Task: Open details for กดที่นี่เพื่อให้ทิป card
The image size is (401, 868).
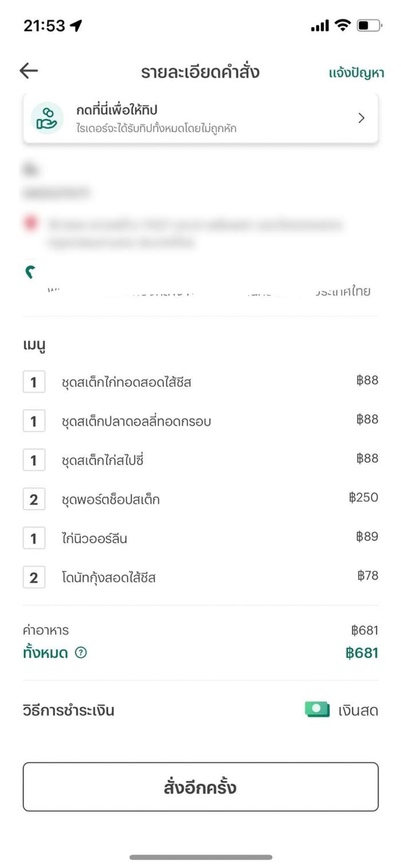Action: pos(200,117)
